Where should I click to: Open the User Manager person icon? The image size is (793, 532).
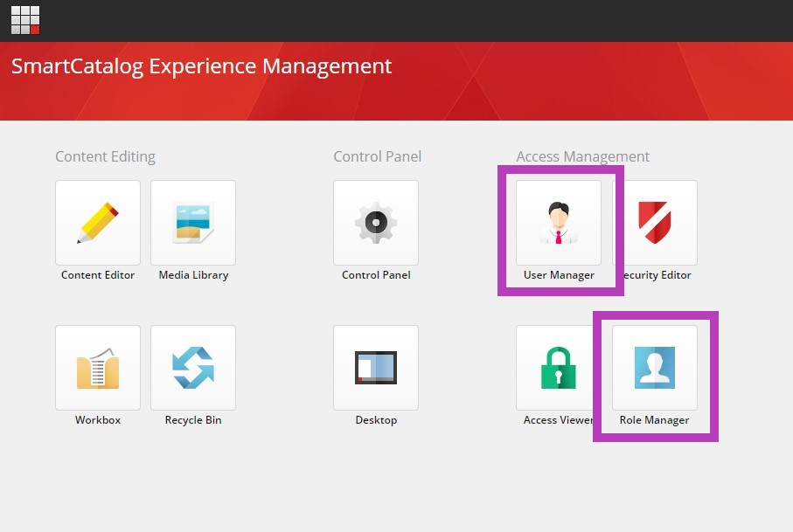[x=559, y=223]
